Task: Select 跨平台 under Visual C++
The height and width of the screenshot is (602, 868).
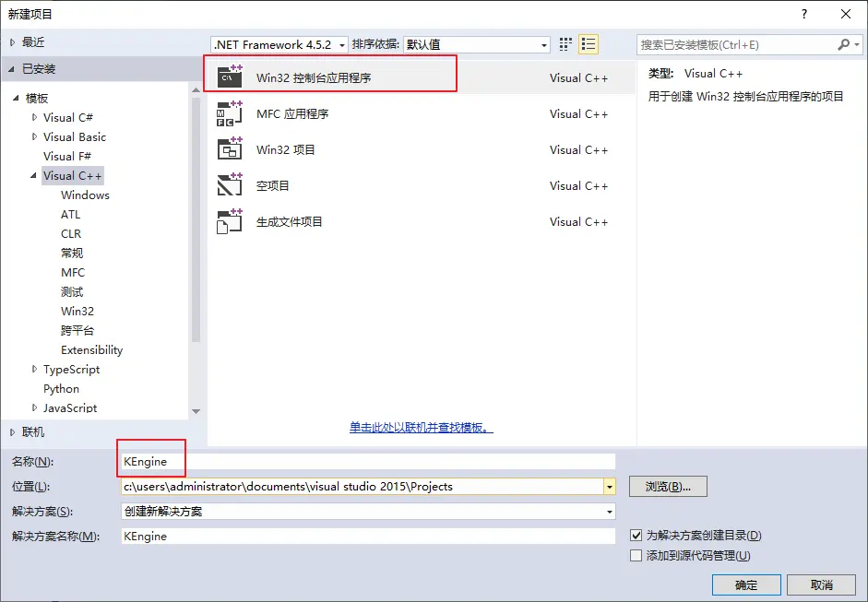Action: click(77, 330)
